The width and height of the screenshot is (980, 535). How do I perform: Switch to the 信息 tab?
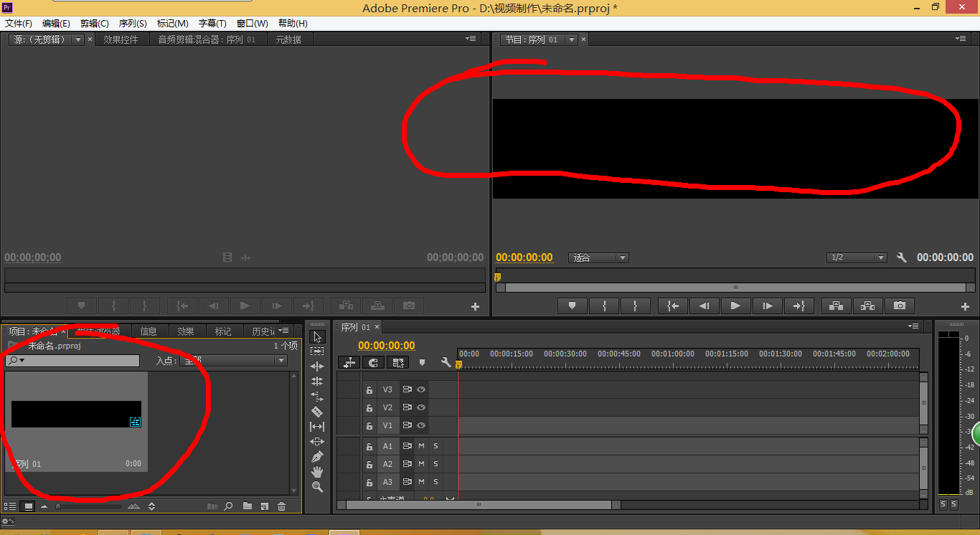coord(149,331)
